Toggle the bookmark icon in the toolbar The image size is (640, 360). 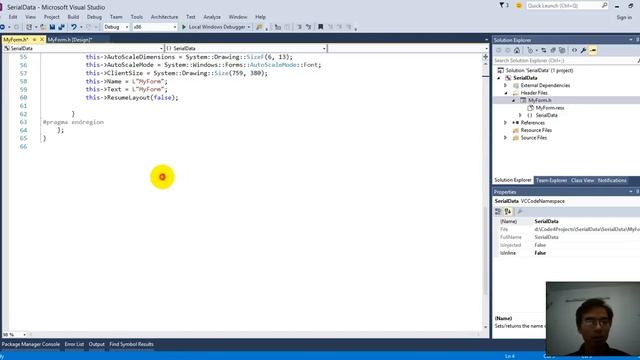[320, 27]
